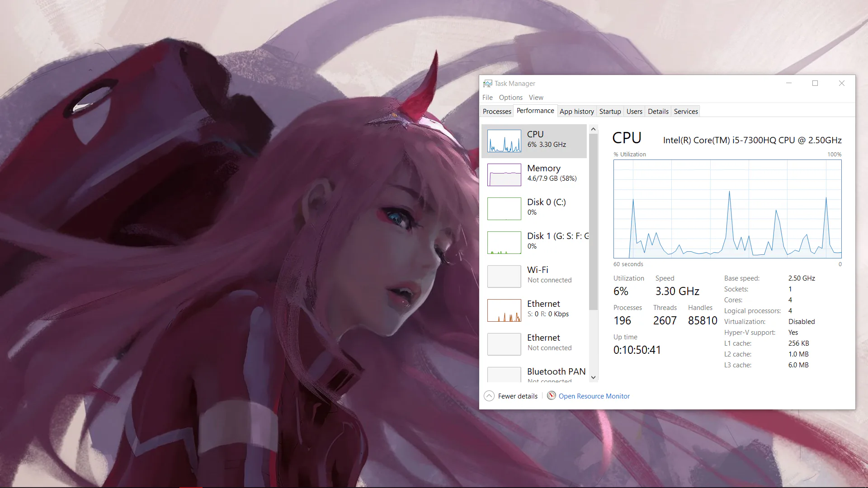
Task: Click the Task Manager title bar icon
Action: click(x=487, y=84)
